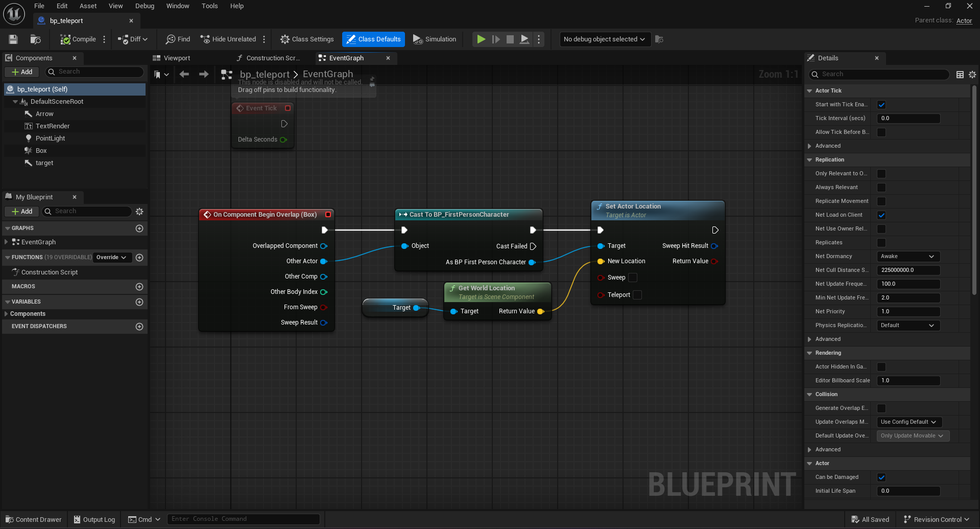Open Details property matrix grid icon
Viewport: 980px width, 529px height.
[x=960, y=75]
